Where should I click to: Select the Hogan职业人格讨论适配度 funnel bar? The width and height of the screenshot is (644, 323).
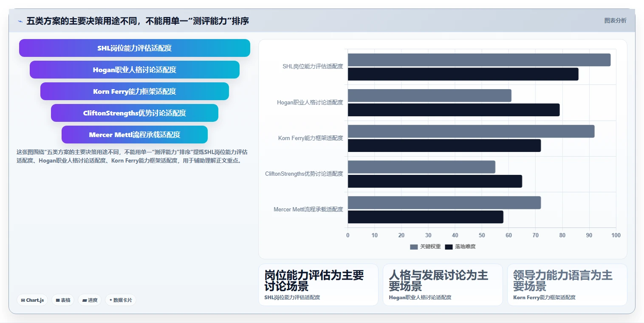135,70
